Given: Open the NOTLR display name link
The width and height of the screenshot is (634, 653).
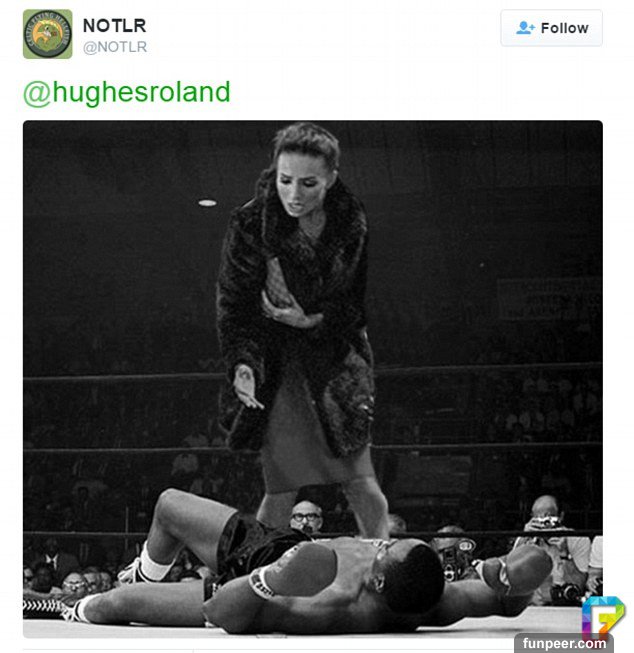Looking at the screenshot, I should pyautogui.click(x=115, y=26).
